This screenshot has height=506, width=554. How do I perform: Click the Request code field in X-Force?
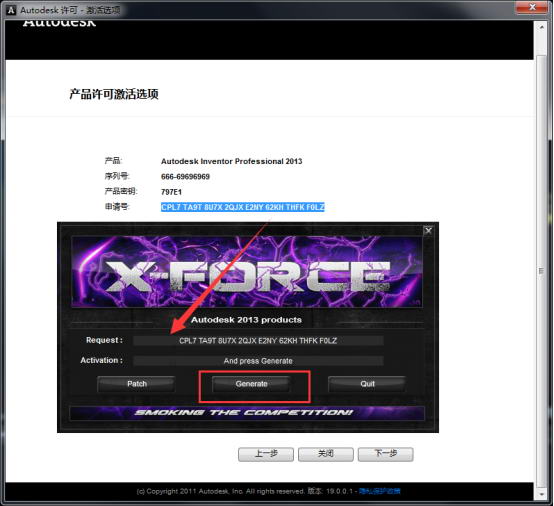point(258,341)
